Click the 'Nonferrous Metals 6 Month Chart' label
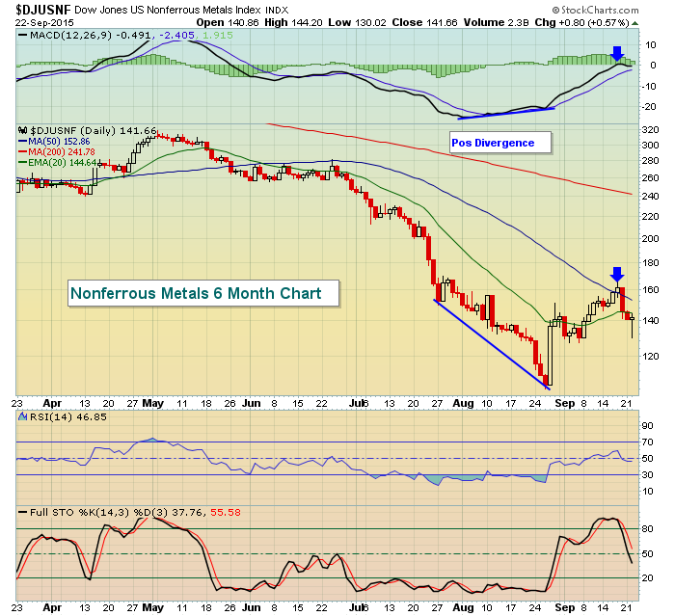Screen dimensions: 675x616 203,294
